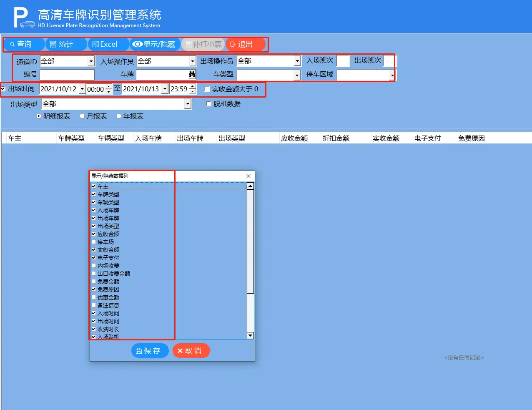532x410 pixels.
Task: Check the 实收金额大于 0 checkbox
Action: [207, 89]
